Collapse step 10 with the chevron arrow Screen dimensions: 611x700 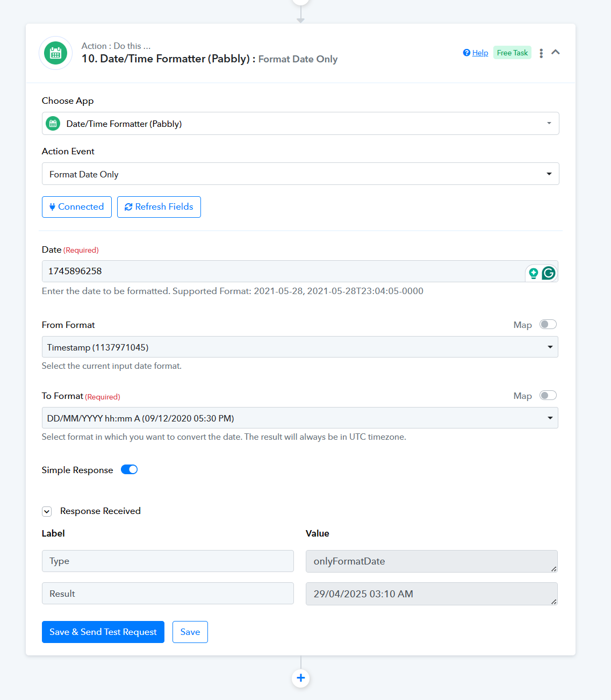coord(556,52)
